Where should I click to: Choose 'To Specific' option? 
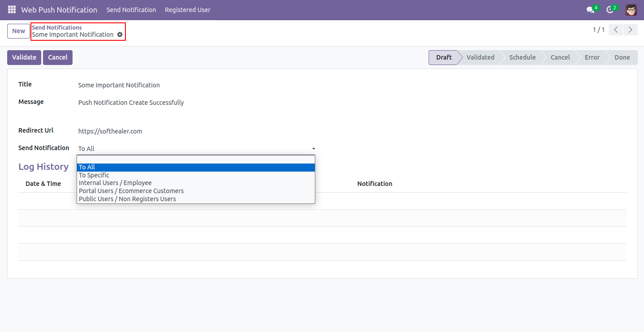[x=196, y=175]
